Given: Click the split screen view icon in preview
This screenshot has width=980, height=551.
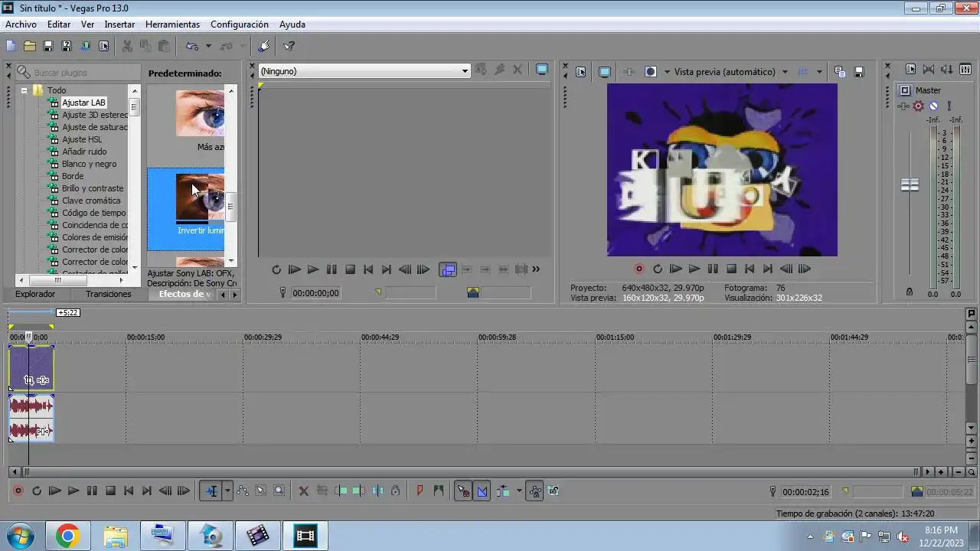Looking at the screenshot, I should [651, 71].
